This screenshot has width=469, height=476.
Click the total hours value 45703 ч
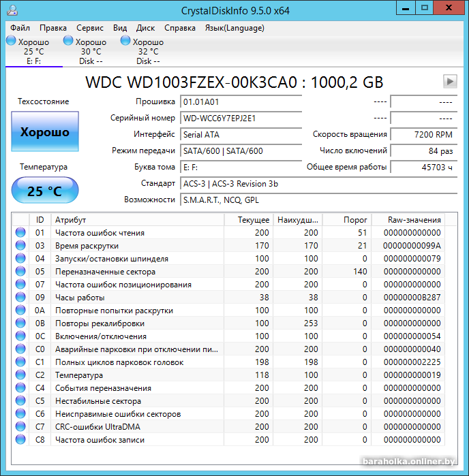coord(424,168)
